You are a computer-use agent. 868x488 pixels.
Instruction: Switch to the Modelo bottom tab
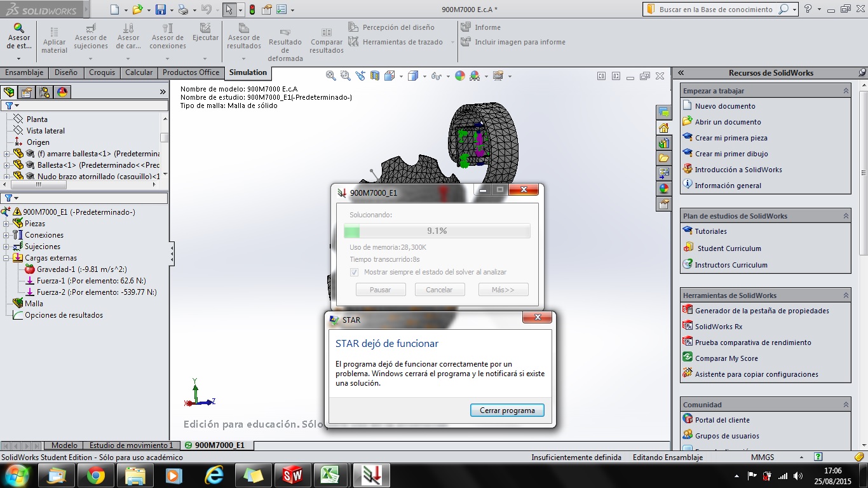(64, 445)
